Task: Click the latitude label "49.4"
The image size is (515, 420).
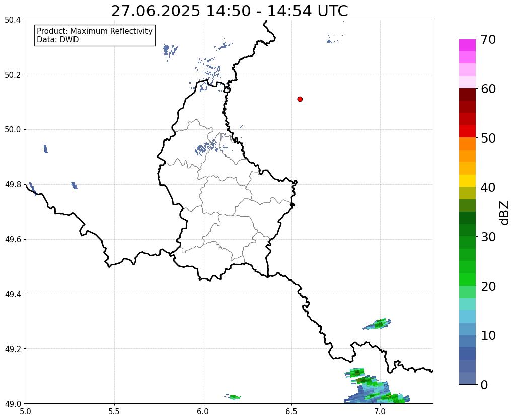Action: tap(13, 294)
